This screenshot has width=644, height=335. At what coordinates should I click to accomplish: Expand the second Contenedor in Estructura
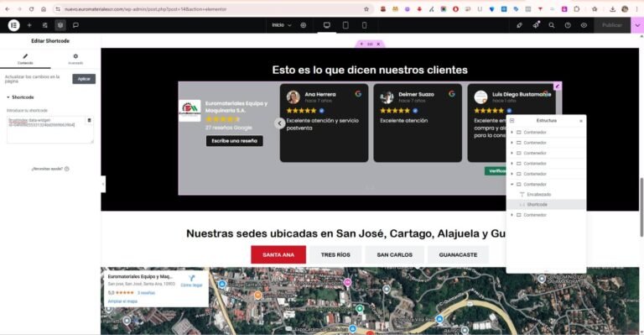(x=512, y=143)
